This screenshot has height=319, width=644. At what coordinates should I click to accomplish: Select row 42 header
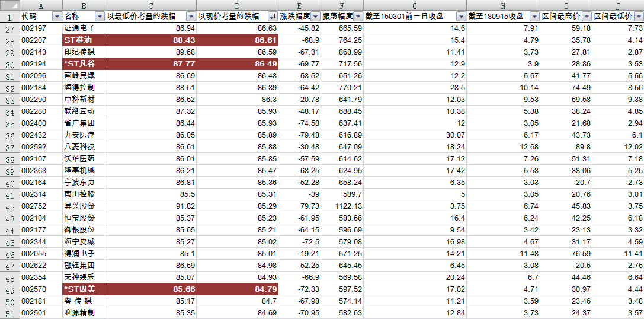[9, 206]
